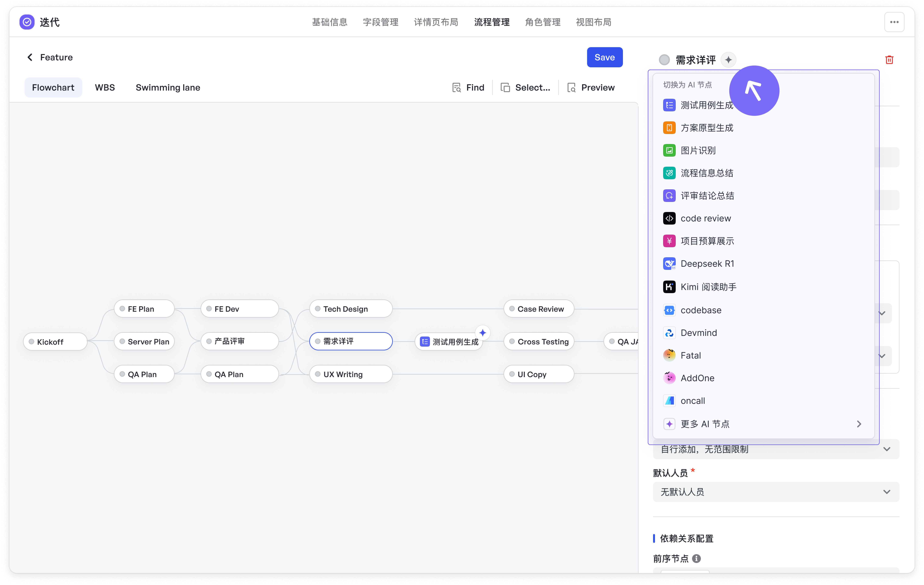The image size is (924, 585).
Task: Choose oncall from AI node list
Action: pyautogui.click(x=763, y=401)
